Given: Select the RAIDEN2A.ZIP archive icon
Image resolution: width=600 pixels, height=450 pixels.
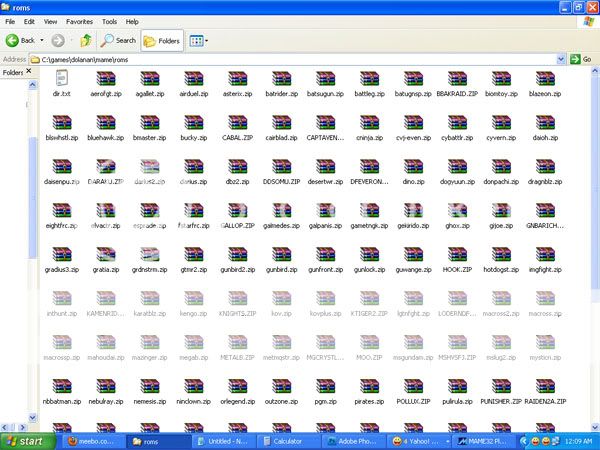Looking at the screenshot, I should coord(545,386).
